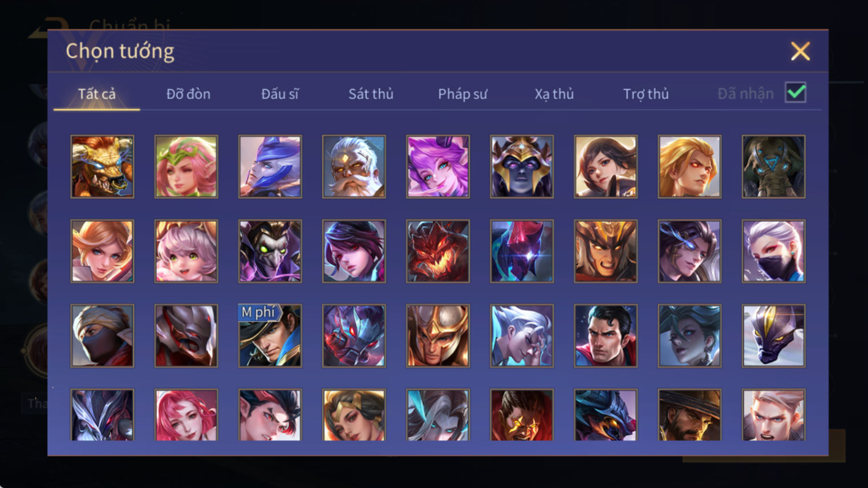This screenshot has width=868, height=488.
Task: Toggle the "Đã nhận" checkbox
Action: (796, 92)
